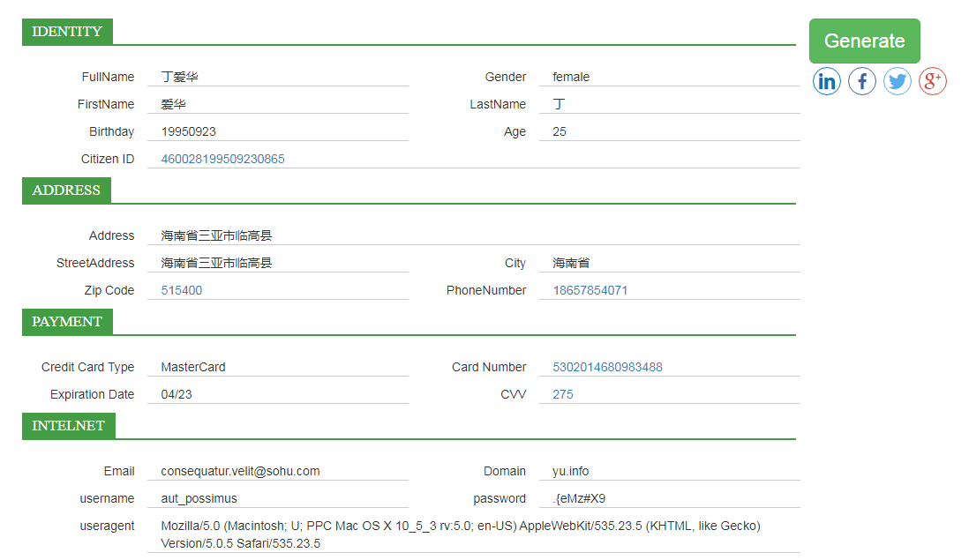Select the username aut_possimus field
This screenshot has width=969, height=560.
point(199,499)
